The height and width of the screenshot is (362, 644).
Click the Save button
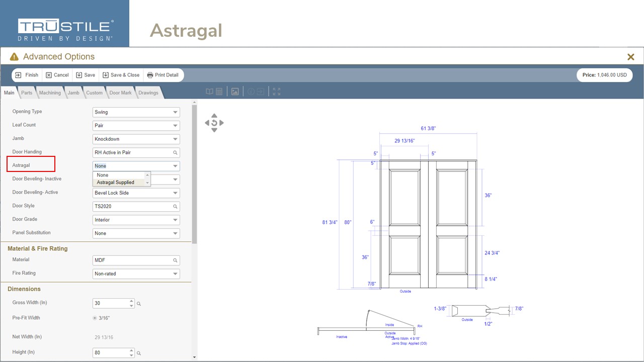86,75
